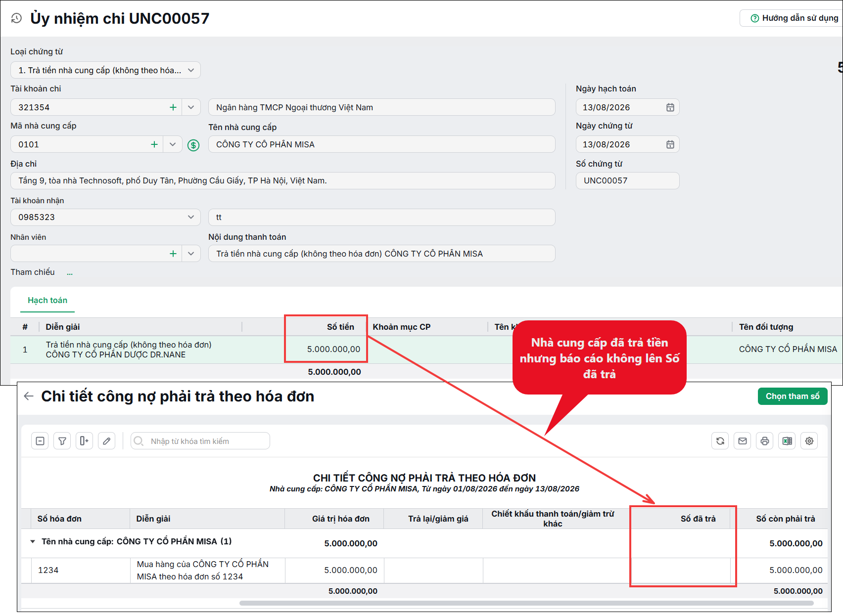This screenshot has width=843, height=616.
Task: Click the Địa chỉ address field
Action: pos(283,180)
